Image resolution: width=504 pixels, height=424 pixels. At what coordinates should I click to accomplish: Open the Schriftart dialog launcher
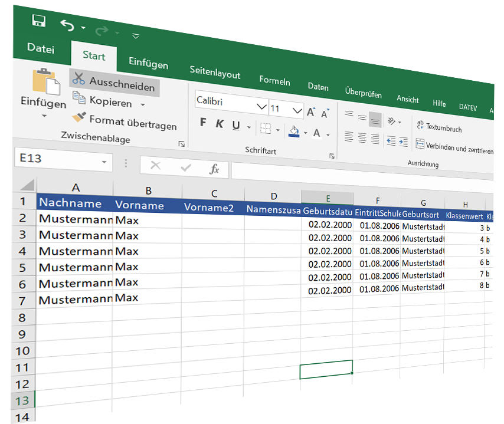tap(332, 156)
